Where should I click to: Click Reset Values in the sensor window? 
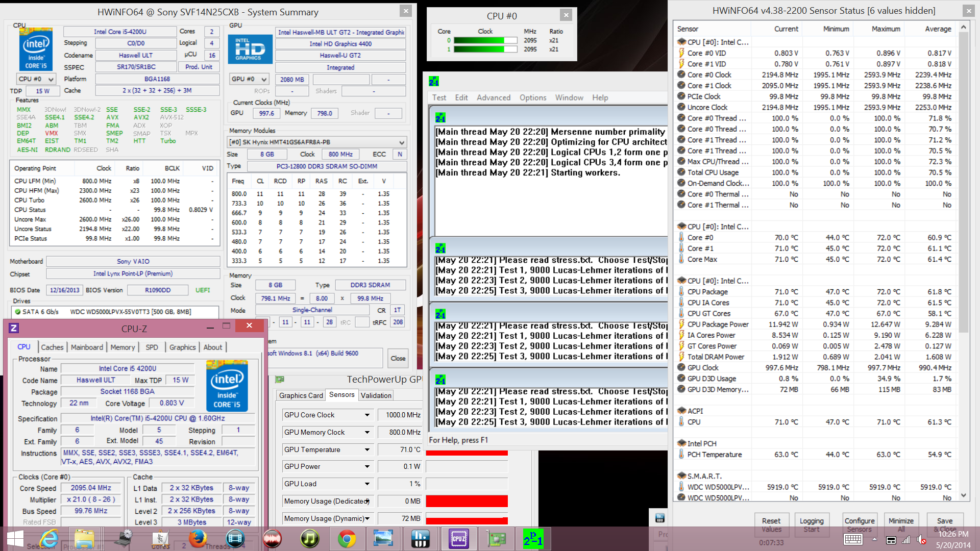[771, 524]
